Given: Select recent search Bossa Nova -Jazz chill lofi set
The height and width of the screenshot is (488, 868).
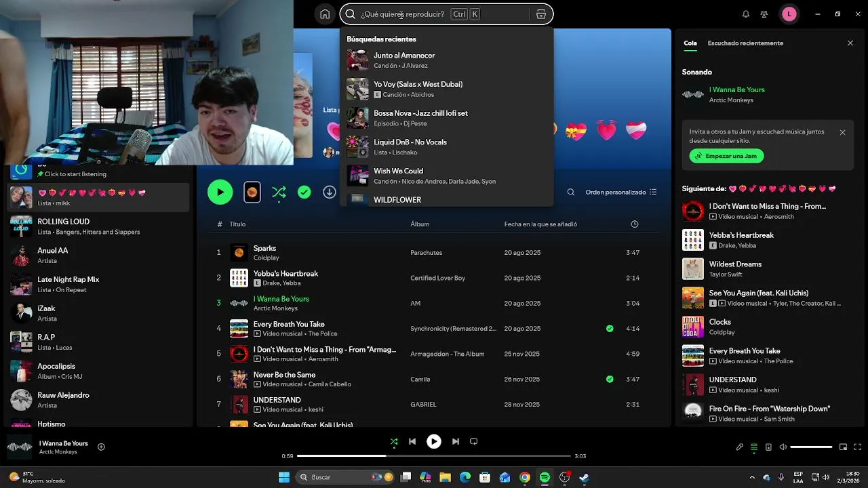Looking at the screenshot, I should (x=446, y=118).
